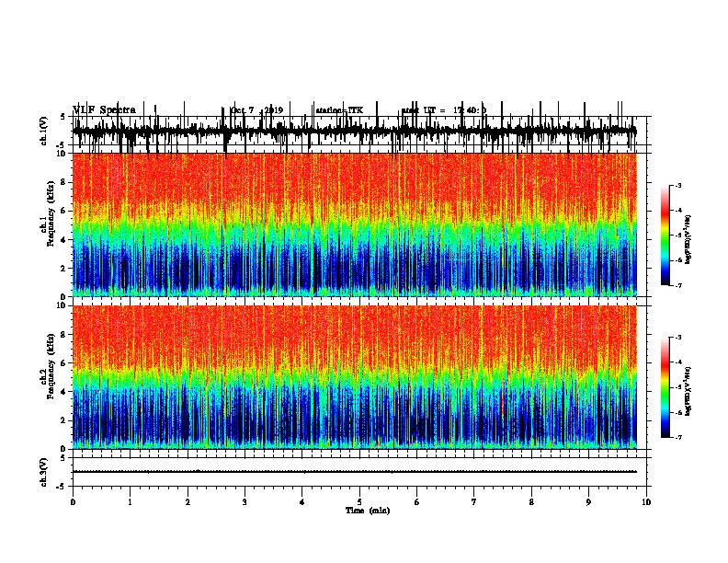
Task: Click the ch.2 spectrogram color bar
Action: pyautogui.click(x=665, y=387)
